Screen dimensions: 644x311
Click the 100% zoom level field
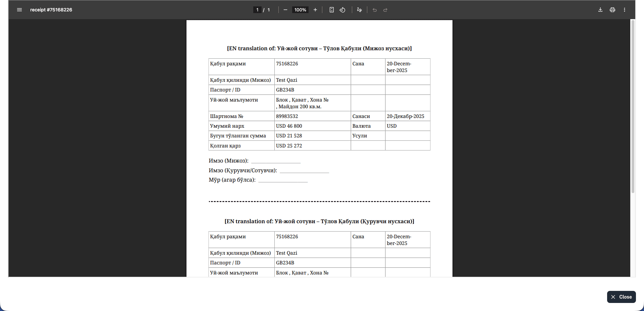click(300, 10)
